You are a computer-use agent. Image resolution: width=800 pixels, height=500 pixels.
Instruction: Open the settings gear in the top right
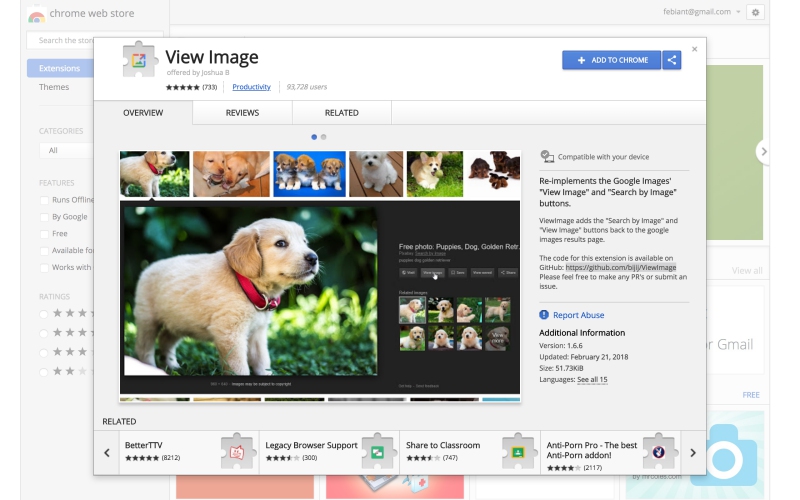pyautogui.click(x=755, y=12)
